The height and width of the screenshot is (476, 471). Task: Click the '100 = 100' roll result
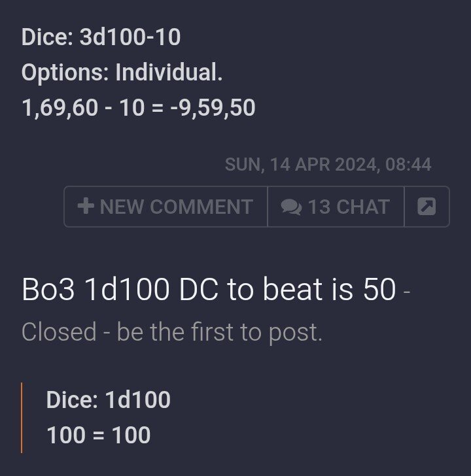(x=98, y=435)
